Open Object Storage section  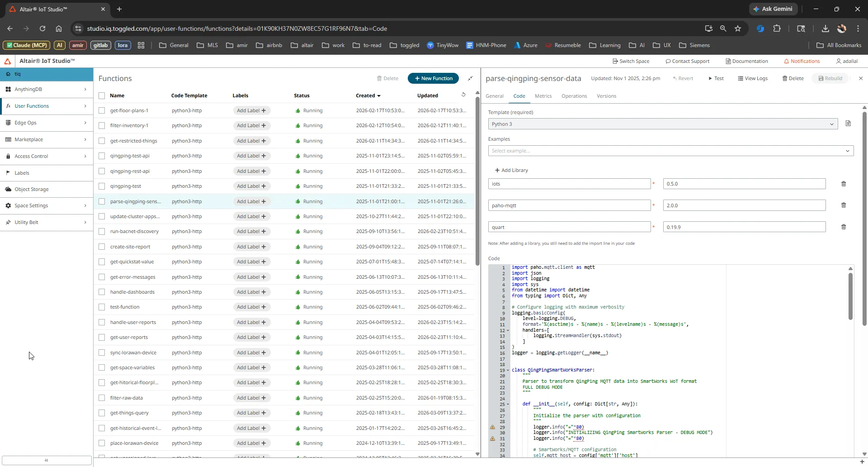point(47,189)
